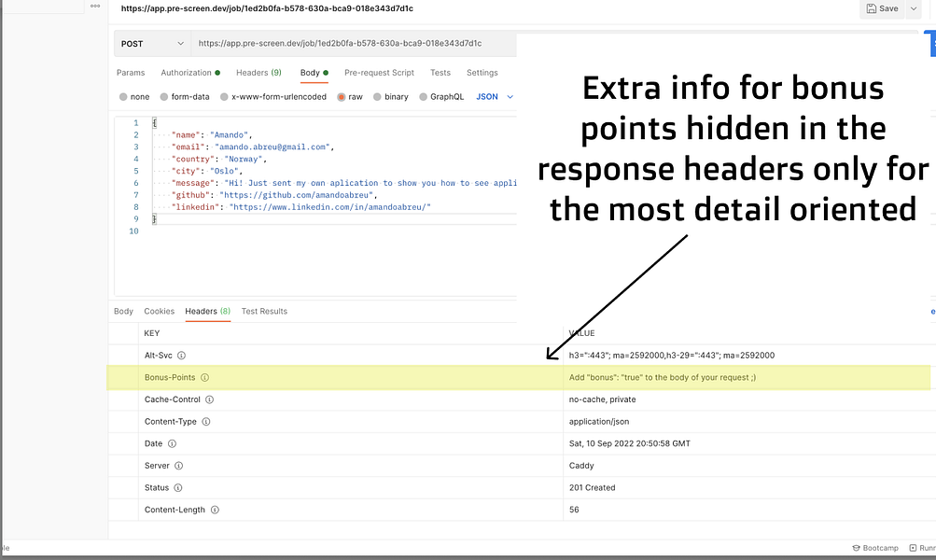Click the Caddy server value
The image size is (936, 560).
[581, 466]
